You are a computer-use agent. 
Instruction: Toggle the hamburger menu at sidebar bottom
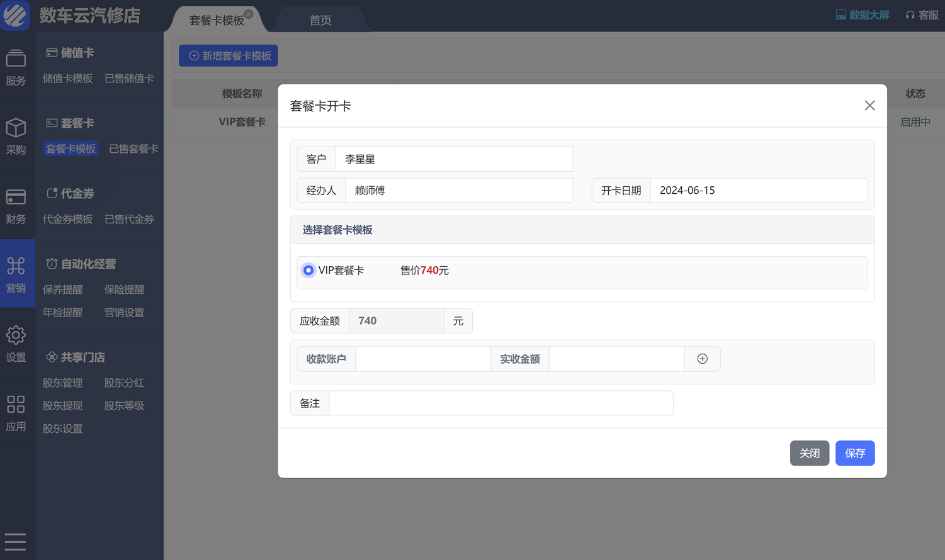click(15, 542)
